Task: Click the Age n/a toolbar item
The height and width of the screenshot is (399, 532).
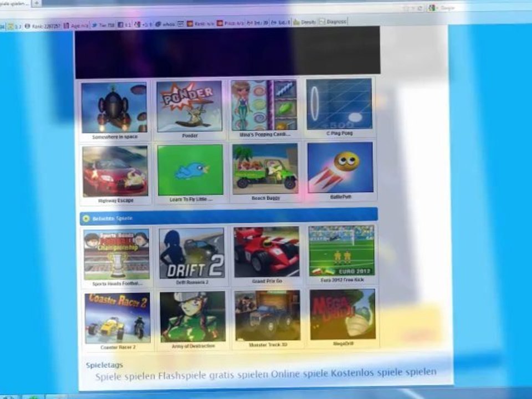Action: pos(76,25)
